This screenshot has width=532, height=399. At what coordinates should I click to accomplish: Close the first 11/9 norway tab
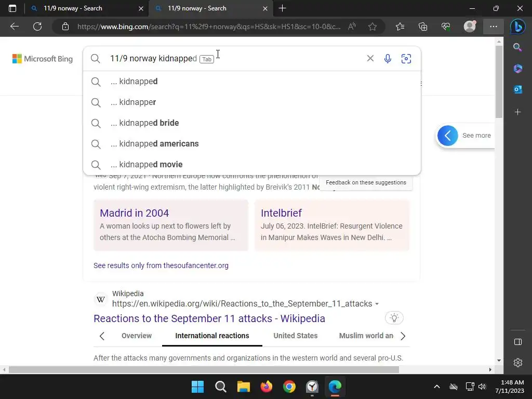[x=141, y=8]
